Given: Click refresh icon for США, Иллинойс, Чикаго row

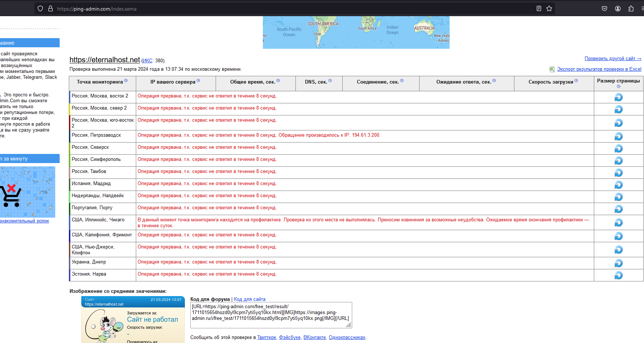Looking at the screenshot, I should (618, 223).
